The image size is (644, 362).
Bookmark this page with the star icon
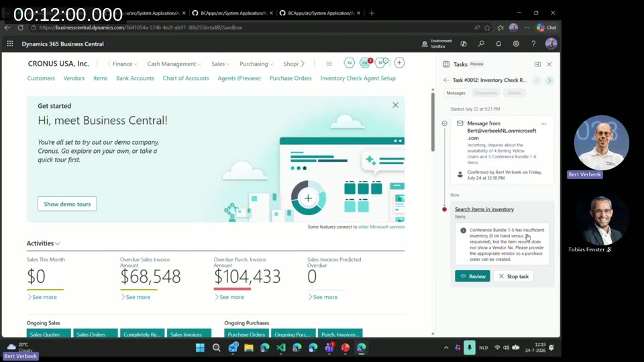[x=488, y=27]
